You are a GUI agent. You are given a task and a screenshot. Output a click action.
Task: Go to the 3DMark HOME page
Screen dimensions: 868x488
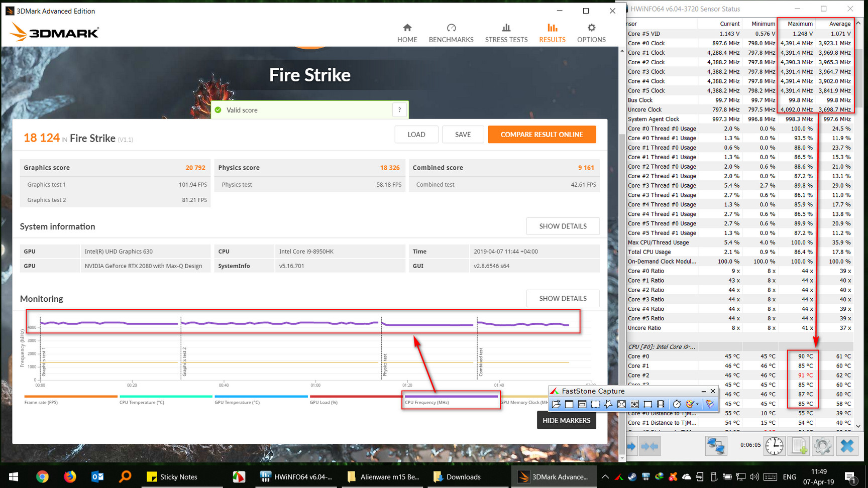point(407,33)
